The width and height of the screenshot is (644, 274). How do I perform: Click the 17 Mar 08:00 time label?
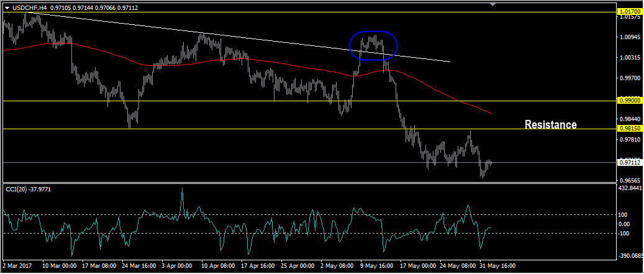[x=99, y=266]
